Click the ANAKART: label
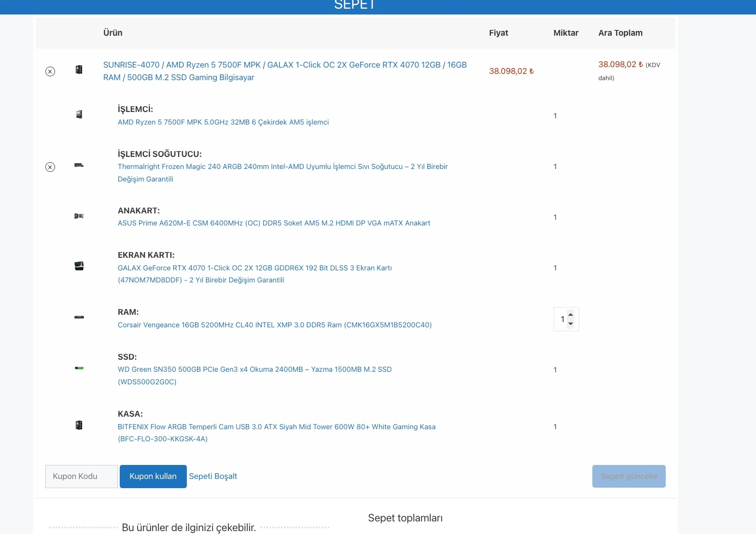The width and height of the screenshot is (756, 534). [x=139, y=211]
